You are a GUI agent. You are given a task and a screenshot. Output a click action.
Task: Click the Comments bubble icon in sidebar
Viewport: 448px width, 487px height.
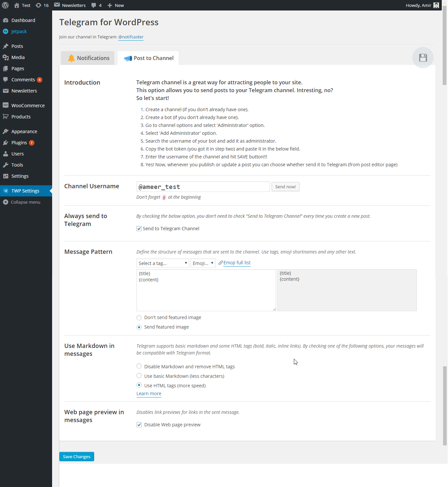(x=6, y=80)
